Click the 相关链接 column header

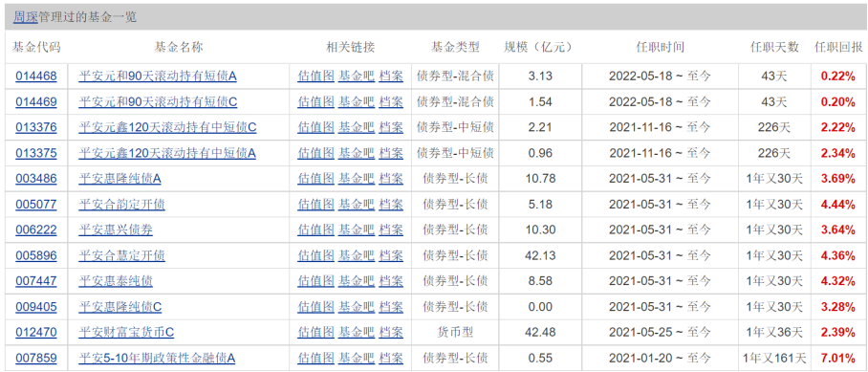pos(351,48)
